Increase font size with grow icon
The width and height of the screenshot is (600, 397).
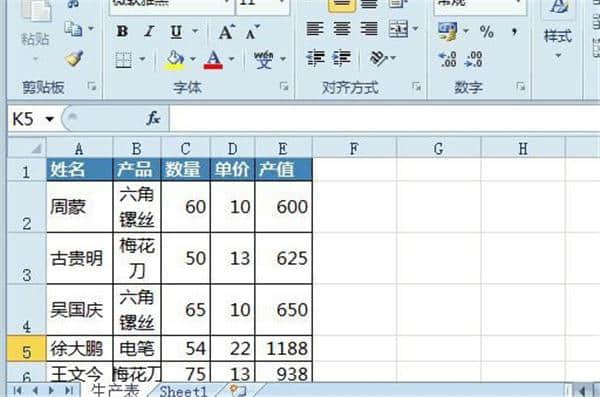(227, 31)
